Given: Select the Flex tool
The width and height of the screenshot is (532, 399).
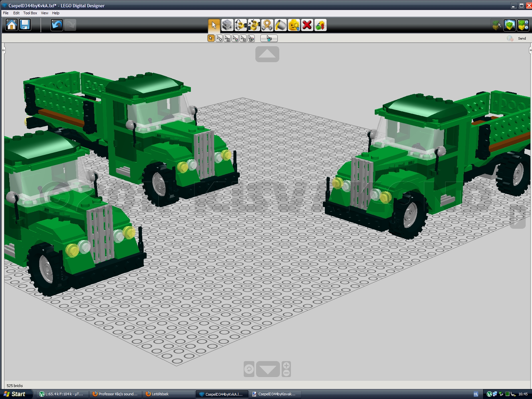Looking at the screenshot, I should pos(267,25).
